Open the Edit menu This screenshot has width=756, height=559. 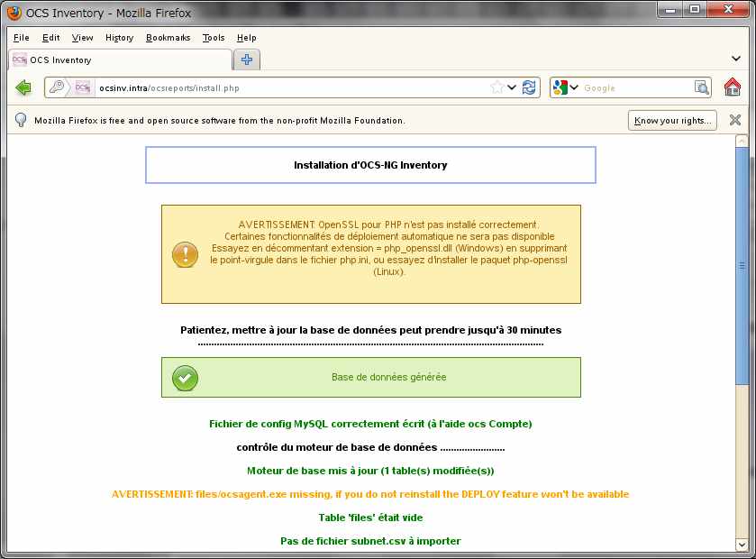click(51, 38)
